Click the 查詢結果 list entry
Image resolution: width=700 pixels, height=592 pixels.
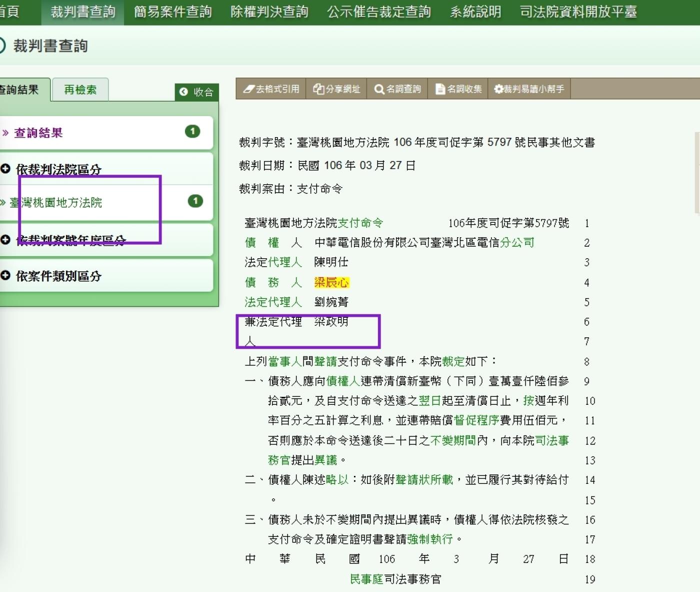point(38,133)
